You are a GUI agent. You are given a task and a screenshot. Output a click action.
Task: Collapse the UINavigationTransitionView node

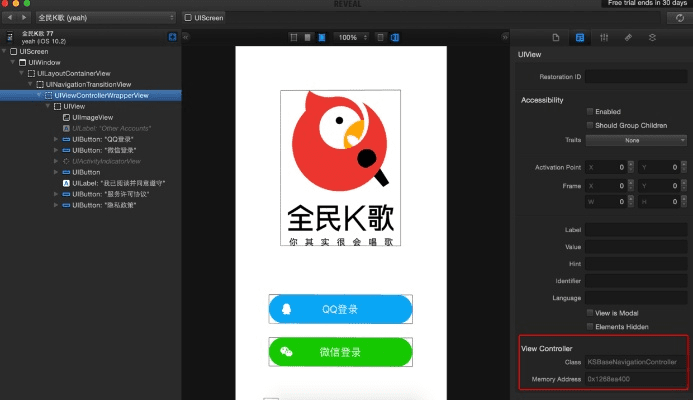30,84
